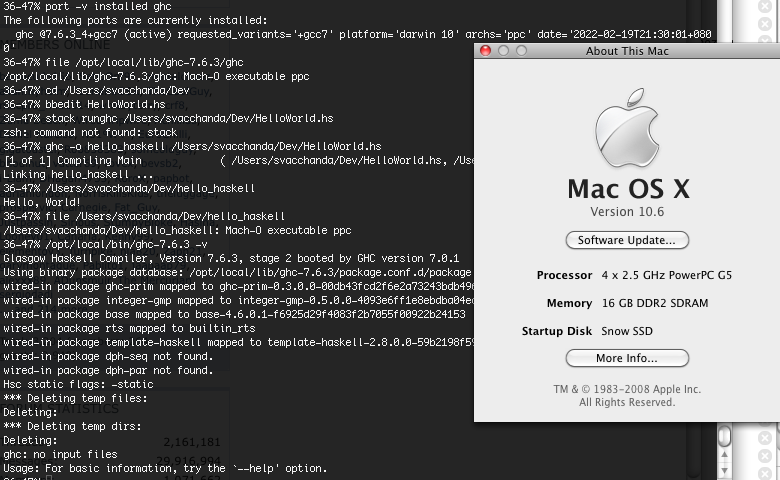Viewport: 780px width, 480px height.
Task: Click the "Processor" label
Action: tap(564, 275)
